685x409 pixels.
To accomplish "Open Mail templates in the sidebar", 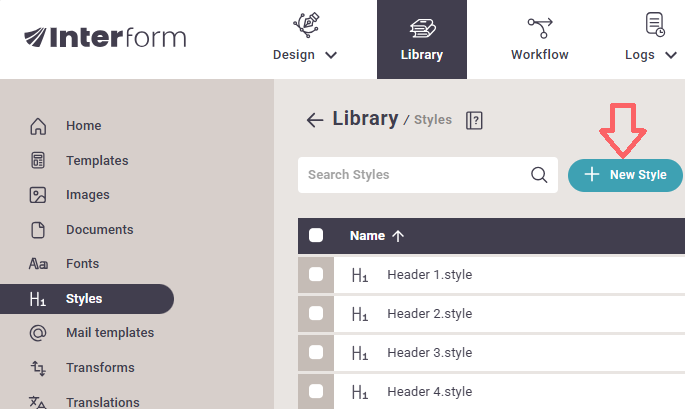I will [x=109, y=333].
